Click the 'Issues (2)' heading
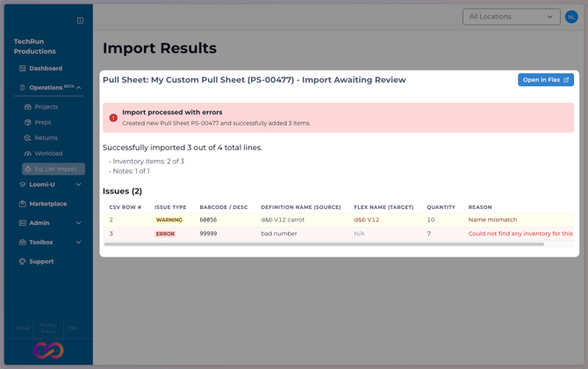The image size is (588, 369). coord(122,192)
